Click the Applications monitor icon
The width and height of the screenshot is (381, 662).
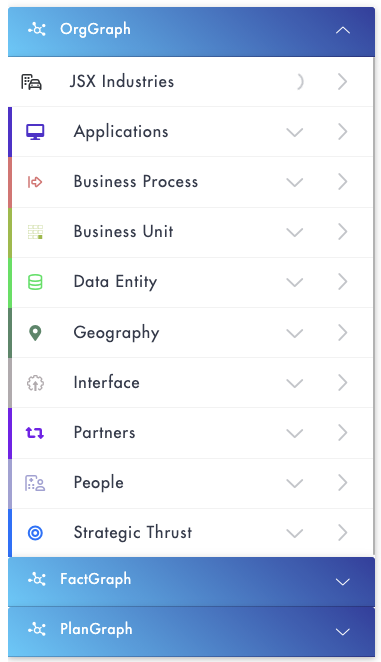tap(35, 132)
